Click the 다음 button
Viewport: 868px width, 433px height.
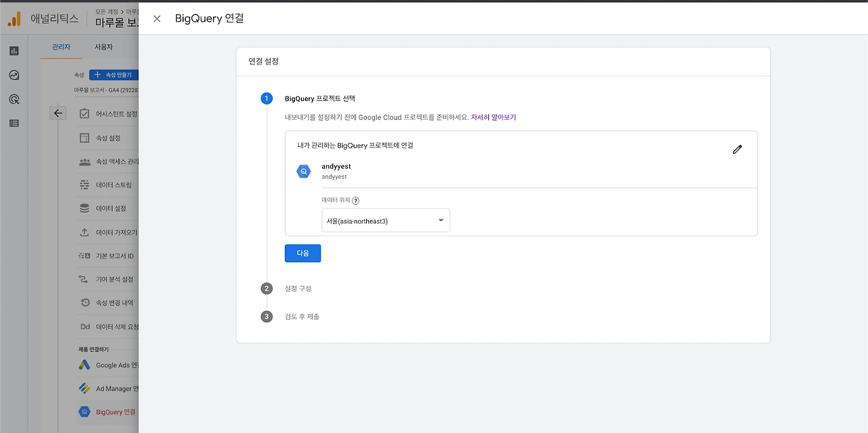tap(302, 253)
